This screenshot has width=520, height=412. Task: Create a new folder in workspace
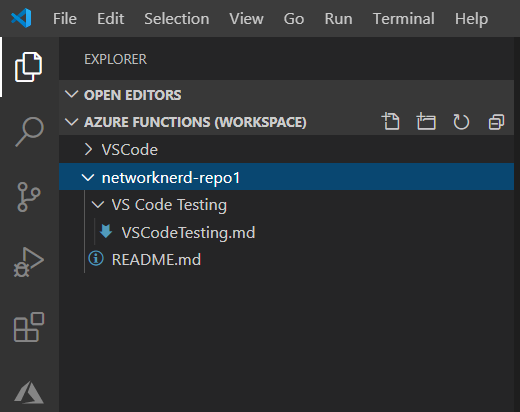[426, 121]
